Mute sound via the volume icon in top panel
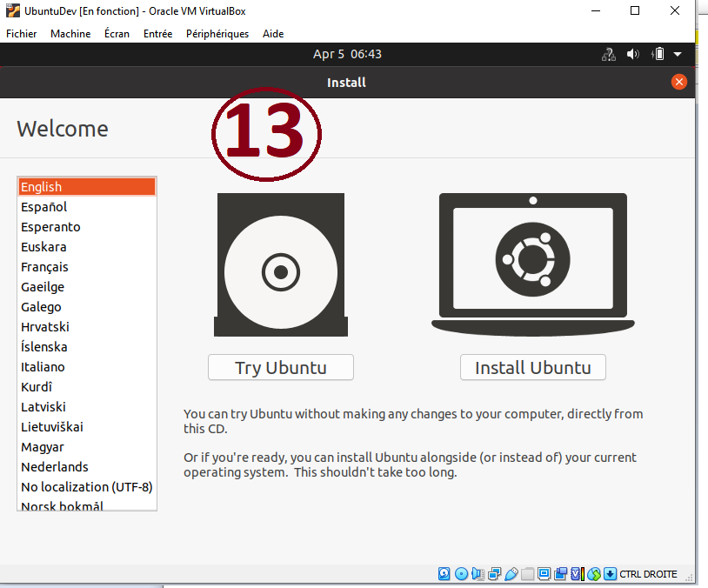The width and height of the screenshot is (708, 588). coord(633,54)
